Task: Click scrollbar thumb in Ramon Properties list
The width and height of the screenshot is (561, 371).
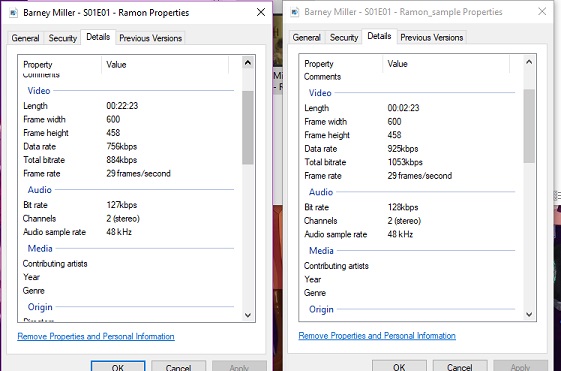Action: [x=248, y=127]
